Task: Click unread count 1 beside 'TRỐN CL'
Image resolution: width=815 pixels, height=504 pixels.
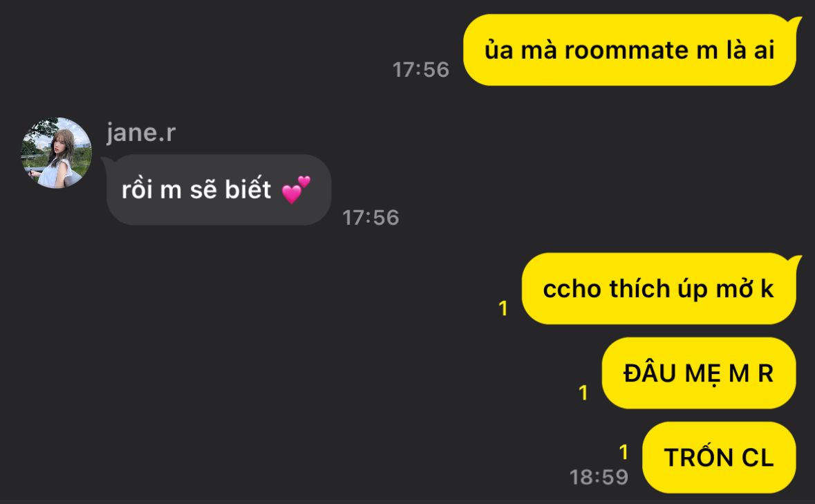Action: click(624, 452)
